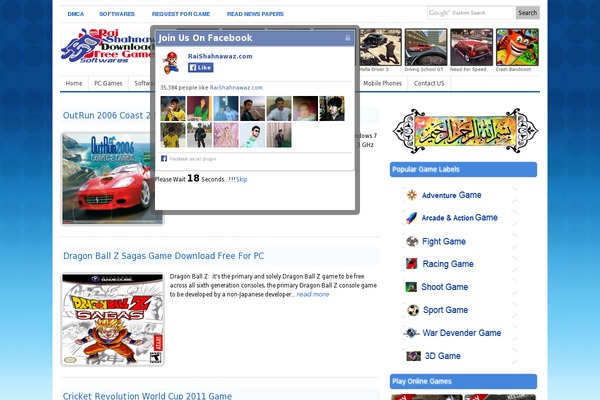Open the OutRun 2006 cover image
Screen dimensions: 600x400
[x=108, y=178]
